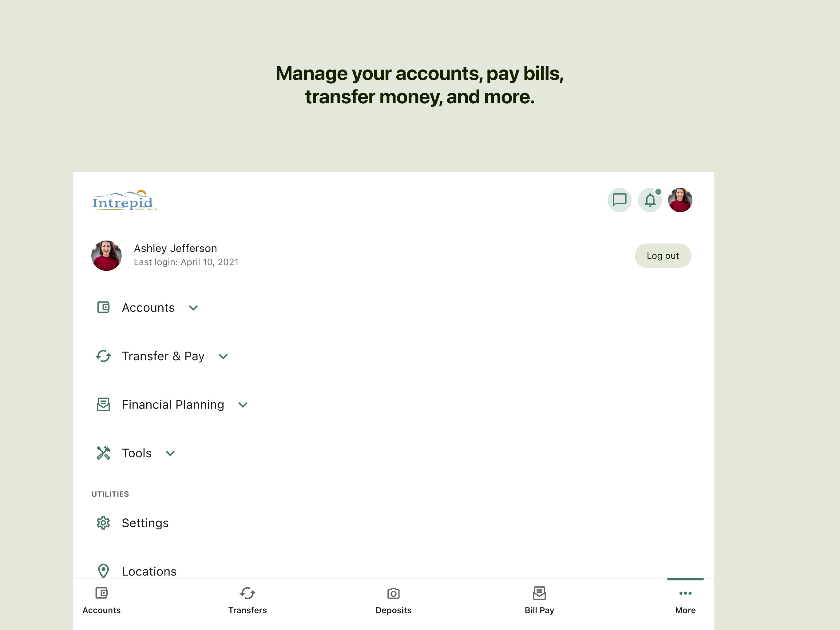The image size is (840, 630).
Task: Click Ashley Jefferson's profile photo
Action: (106, 256)
